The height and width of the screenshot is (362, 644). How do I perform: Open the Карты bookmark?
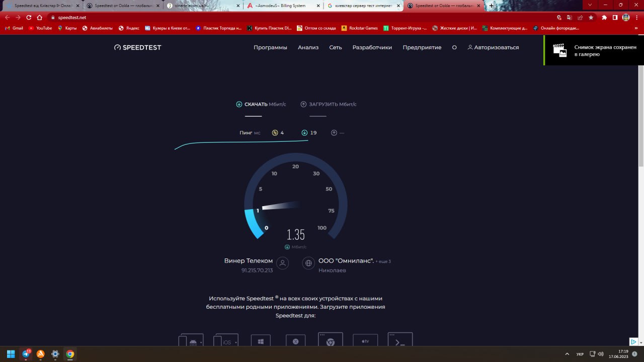67,28
